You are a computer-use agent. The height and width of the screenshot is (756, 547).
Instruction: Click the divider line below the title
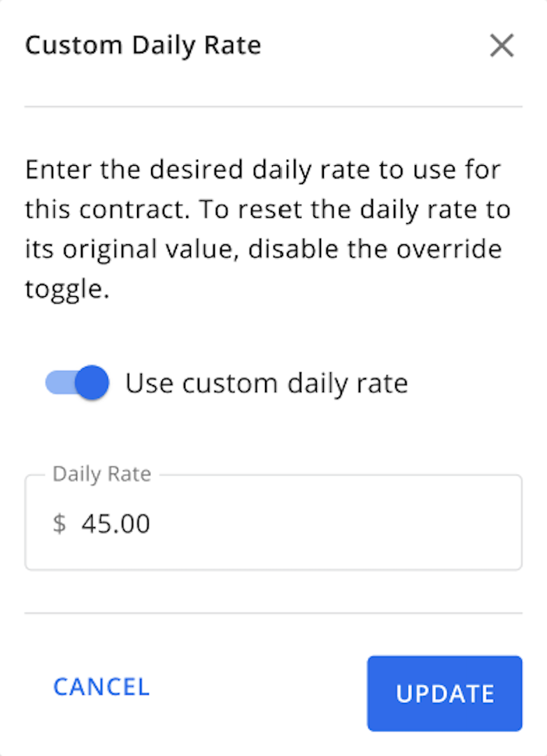(x=273, y=106)
